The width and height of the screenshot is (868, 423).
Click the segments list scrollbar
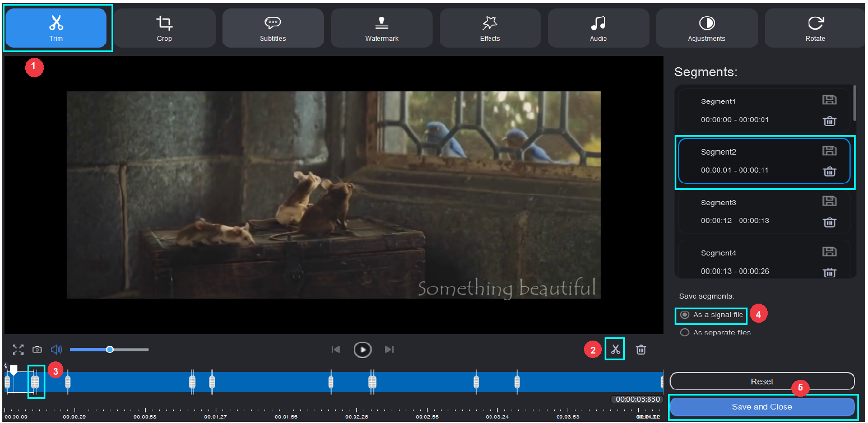[x=855, y=103]
